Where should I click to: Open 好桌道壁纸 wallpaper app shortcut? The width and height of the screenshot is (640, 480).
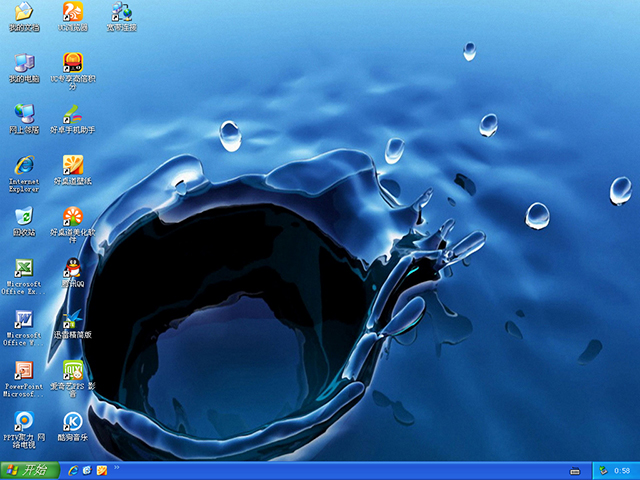click(x=73, y=165)
